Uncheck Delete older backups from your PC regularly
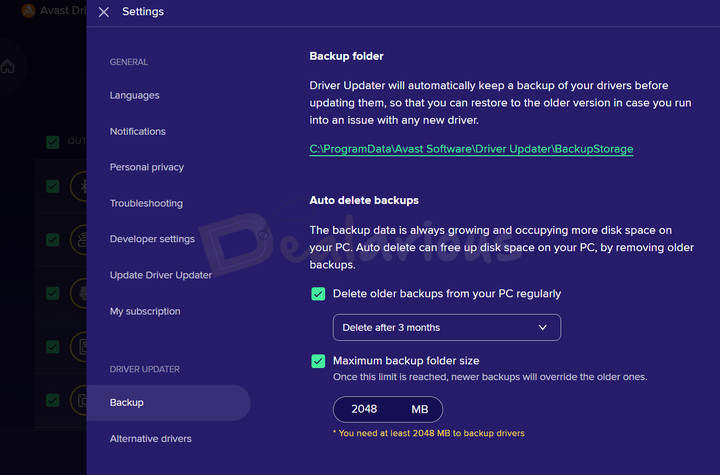720x475 pixels. coord(318,294)
